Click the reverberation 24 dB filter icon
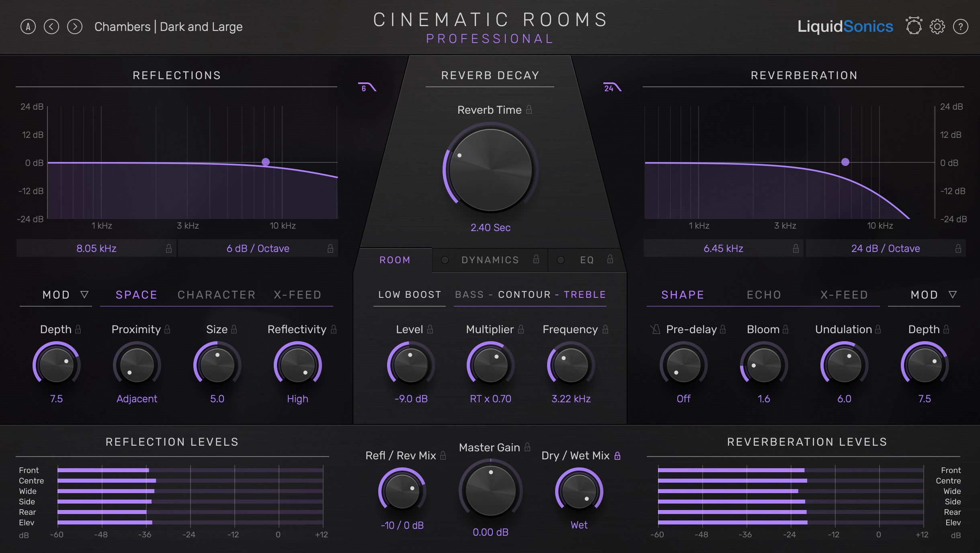Viewport: 980px width, 553px height. click(612, 87)
